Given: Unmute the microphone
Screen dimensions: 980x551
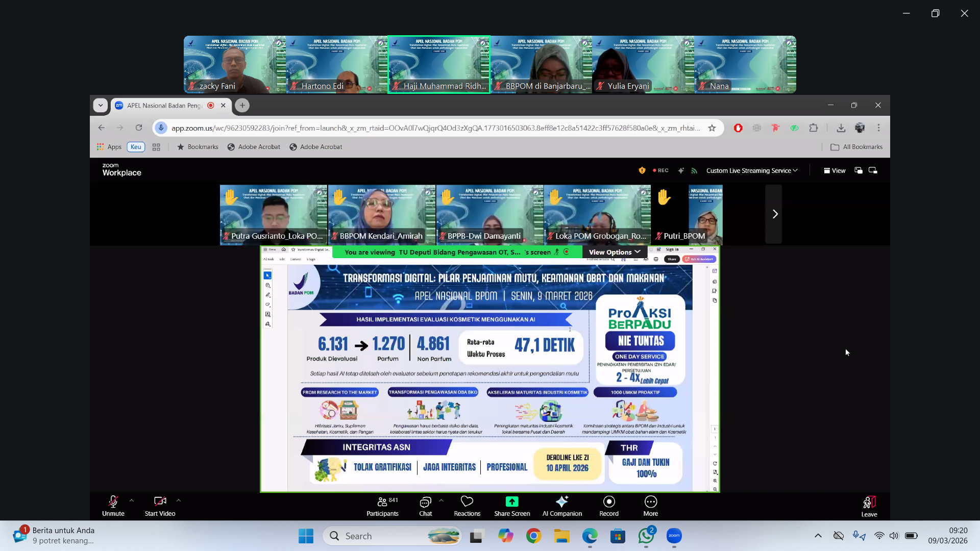Looking at the screenshot, I should (x=113, y=506).
